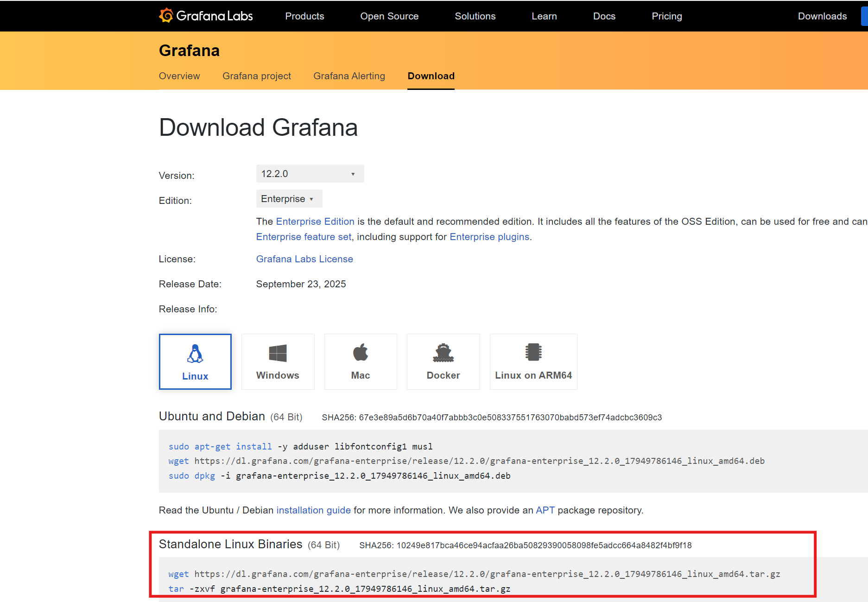This screenshot has height=602, width=868.
Task: Go to Docs in top navigation
Action: (604, 16)
